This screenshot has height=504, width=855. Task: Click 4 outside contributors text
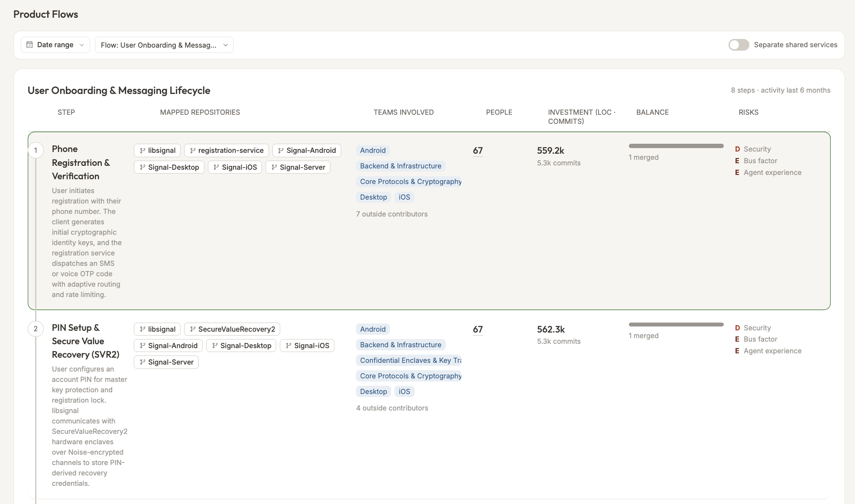[392, 408]
